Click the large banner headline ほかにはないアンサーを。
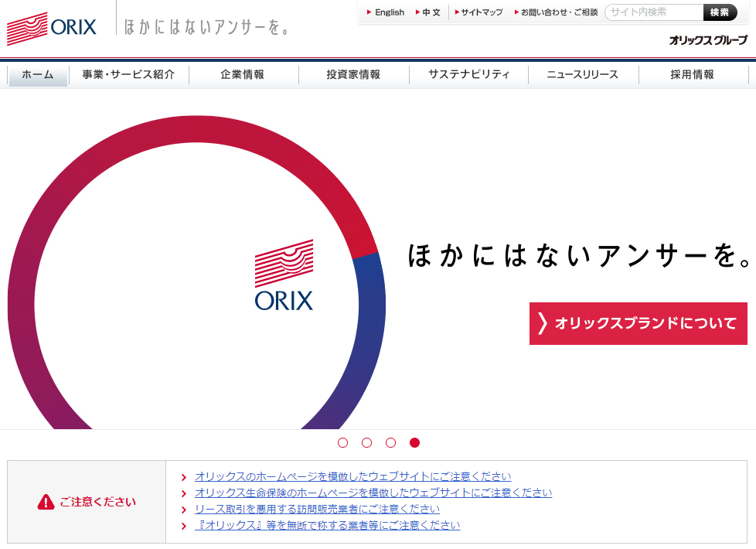 click(x=580, y=256)
